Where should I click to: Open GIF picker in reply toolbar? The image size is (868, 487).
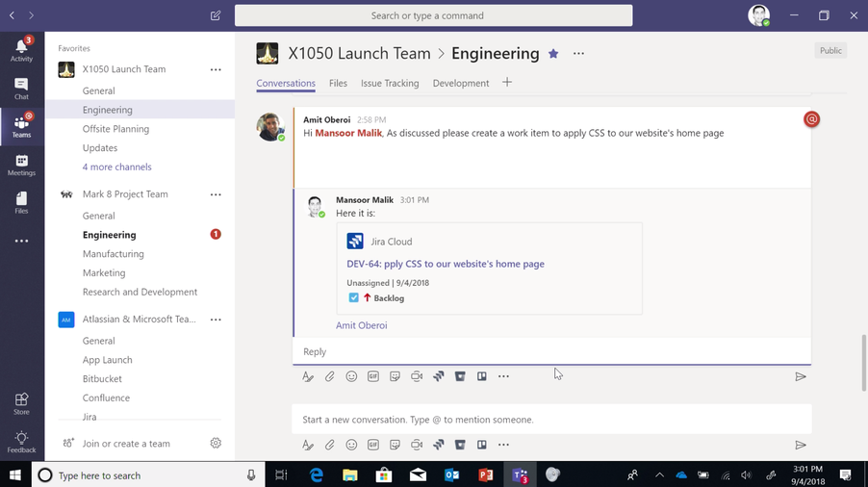[373, 376]
